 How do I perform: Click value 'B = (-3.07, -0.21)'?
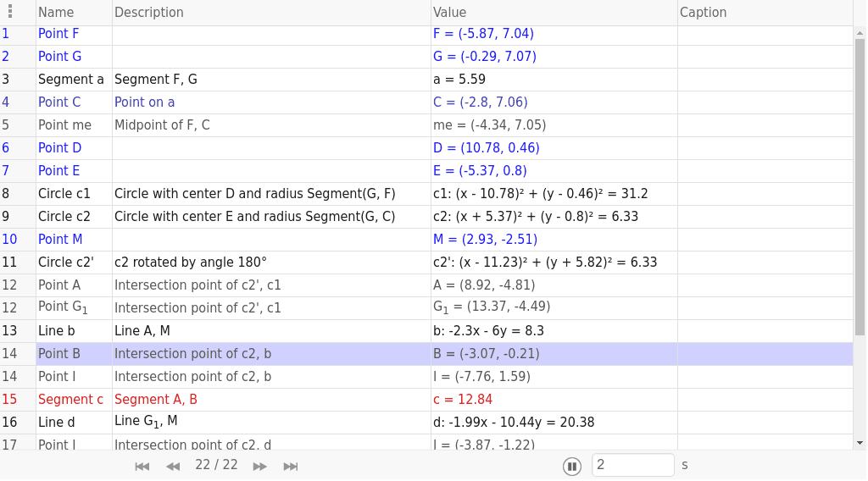(486, 354)
